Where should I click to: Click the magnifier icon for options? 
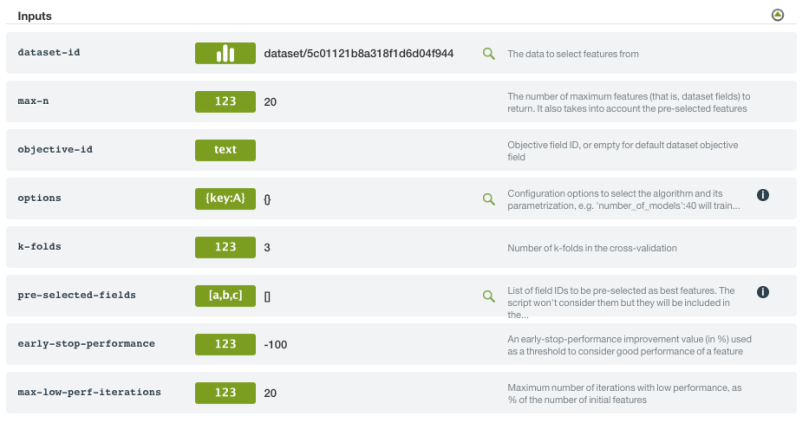[489, 198]
